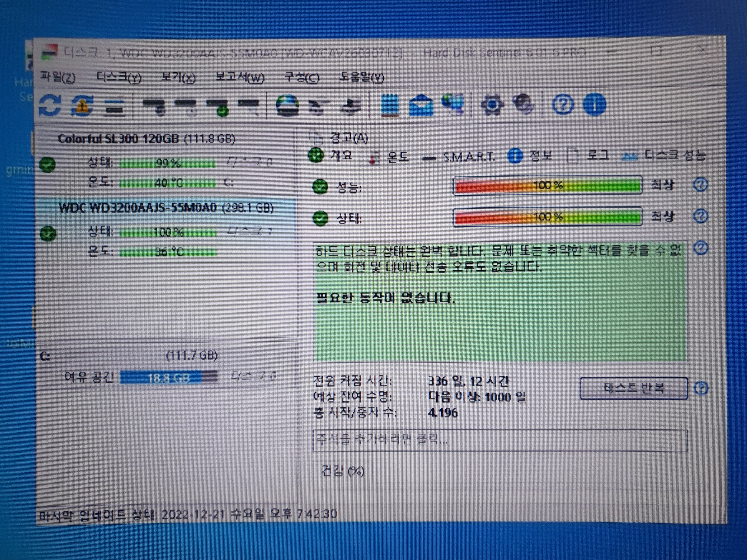Click the green check icon beside 성능 label
The image size is (747, 560).
coord(320,187)
